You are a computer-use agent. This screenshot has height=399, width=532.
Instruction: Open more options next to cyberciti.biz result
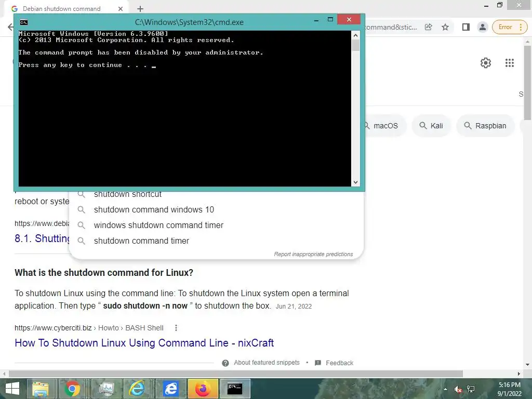(x=176, y=328)
